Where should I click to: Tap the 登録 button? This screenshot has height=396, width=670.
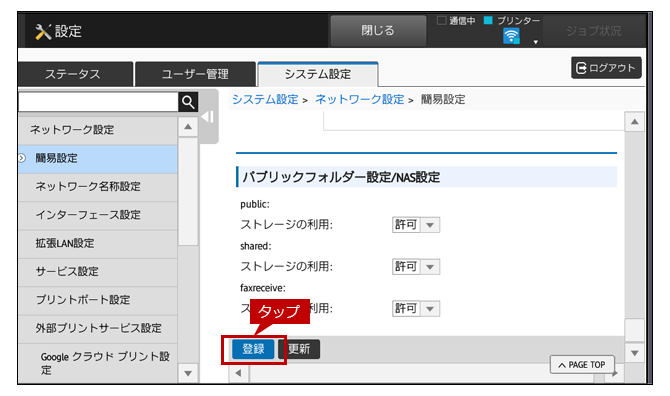[253, 349]
